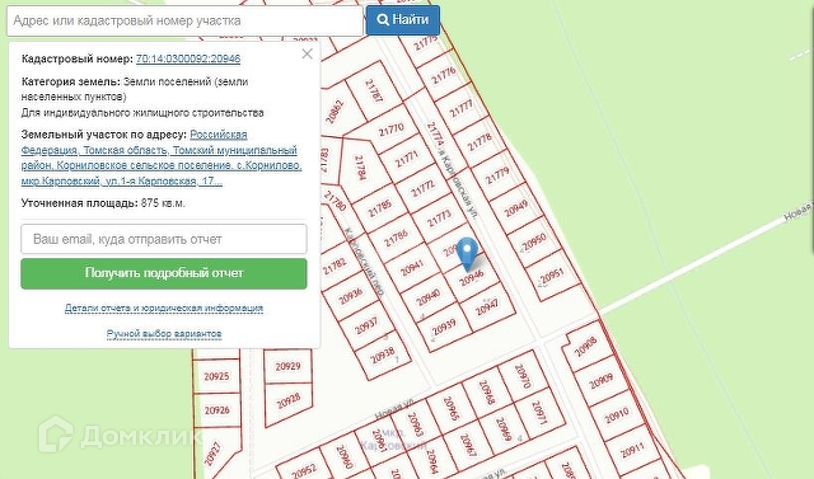Select parcel 20938 on the map
814x479 pixels.
coord(383,355)
